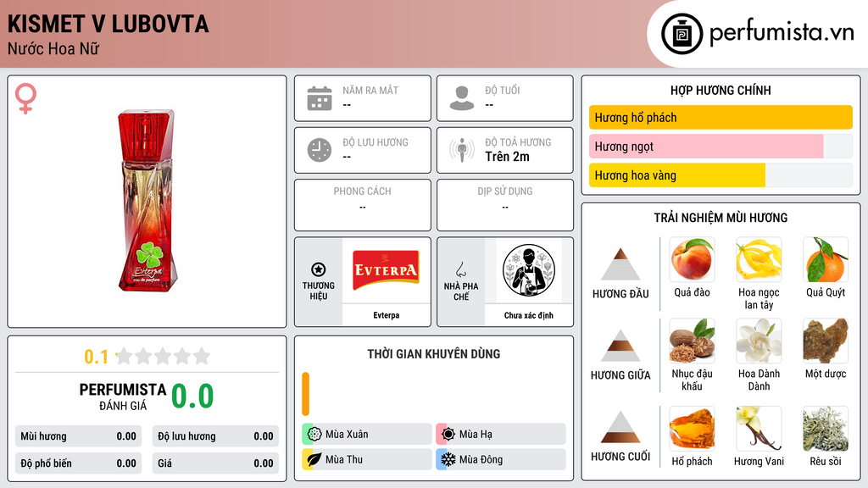This screenshot has width=868, height=488.
Task: Click the PERFUMISTA đánh giá label
Action: click(123, 396)
